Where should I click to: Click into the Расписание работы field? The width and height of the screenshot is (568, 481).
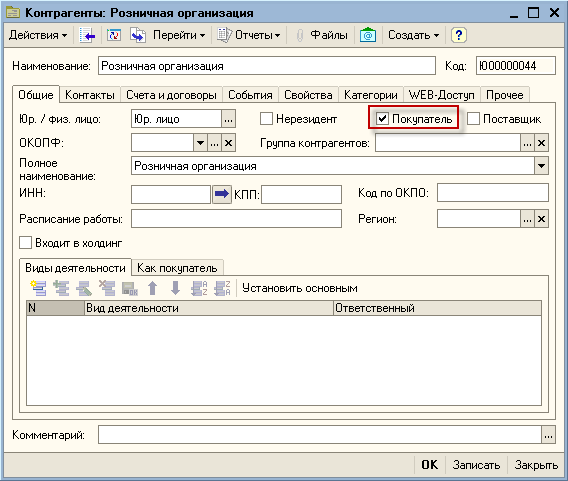coord(236,219)
